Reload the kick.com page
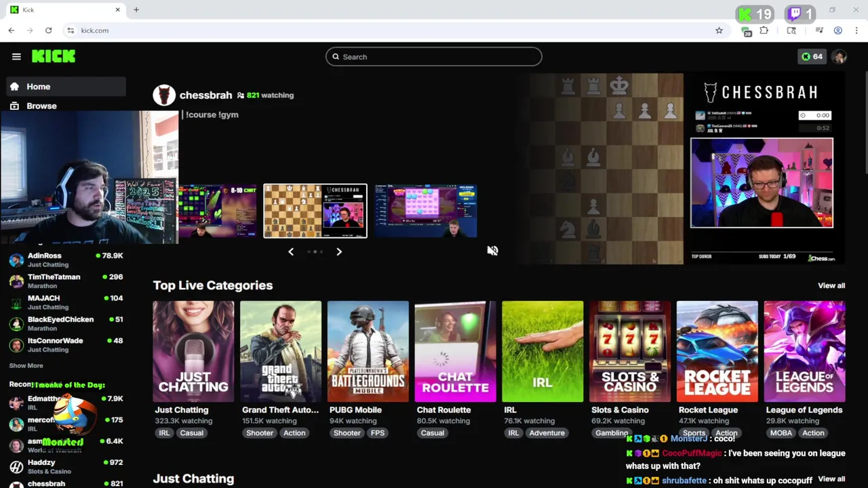 click(x=48, y=30)
